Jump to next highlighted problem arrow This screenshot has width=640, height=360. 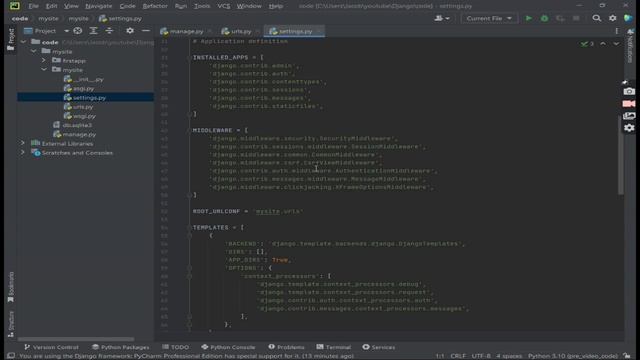[616, 44]
